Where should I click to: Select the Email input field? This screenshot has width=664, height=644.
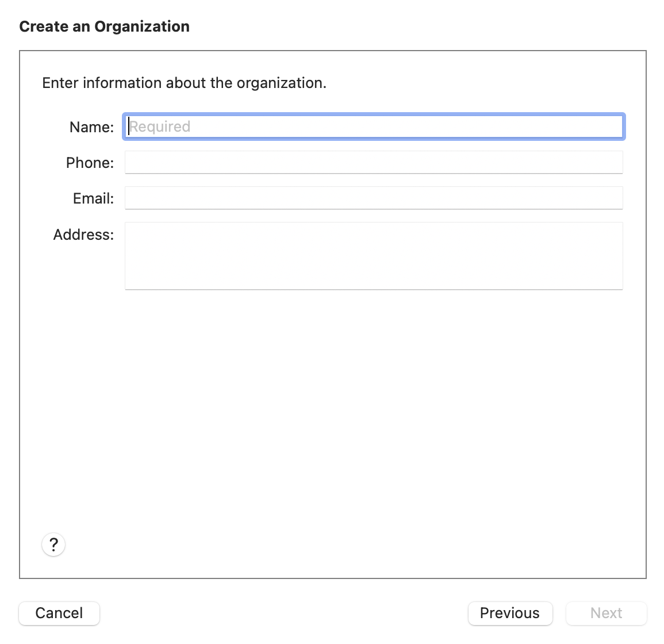coord(374,198)
